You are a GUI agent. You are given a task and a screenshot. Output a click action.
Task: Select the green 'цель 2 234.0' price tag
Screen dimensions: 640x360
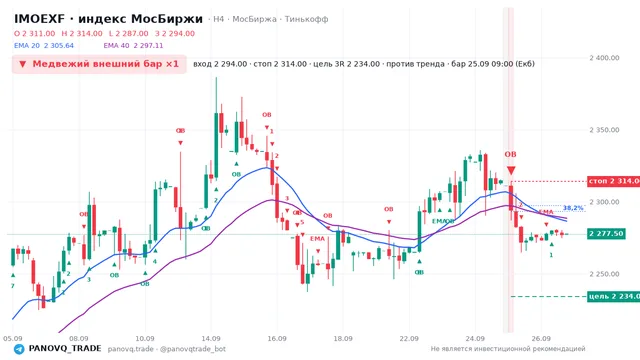click(x=613, y=296)
